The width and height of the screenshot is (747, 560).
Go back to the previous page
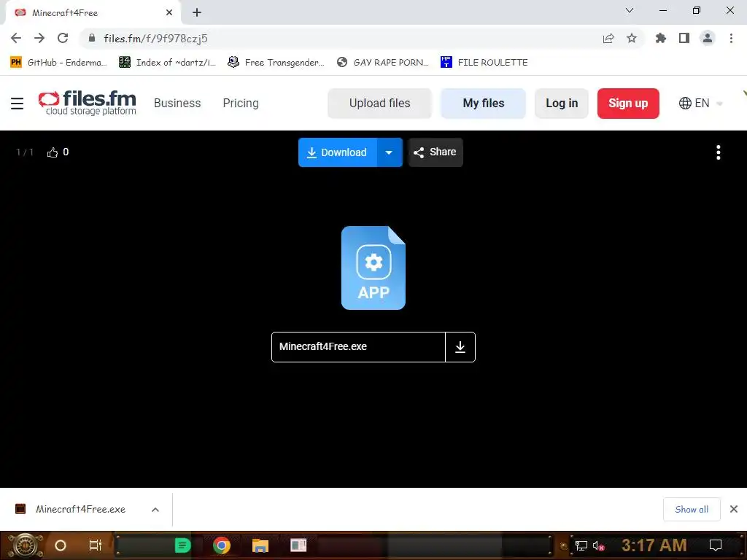(x=16, y=38)
